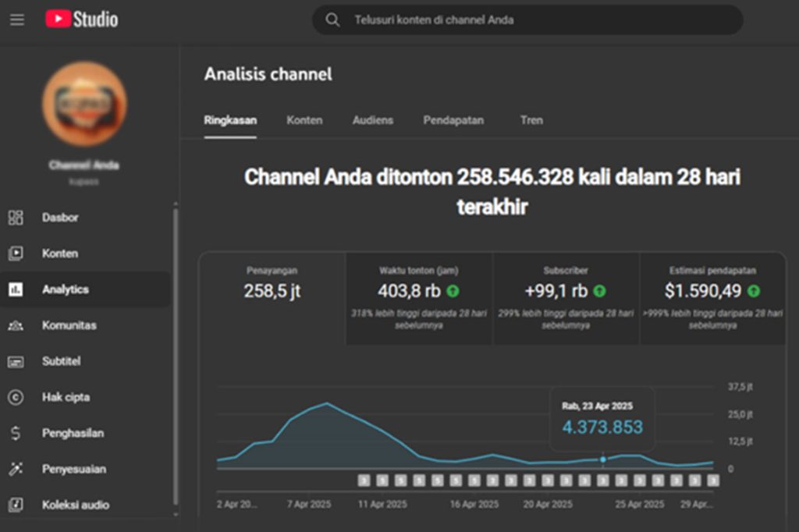Viewport: 799px width, 532px height.
Task: Click the Subtitel captions icon
Action: pos(16,361)
